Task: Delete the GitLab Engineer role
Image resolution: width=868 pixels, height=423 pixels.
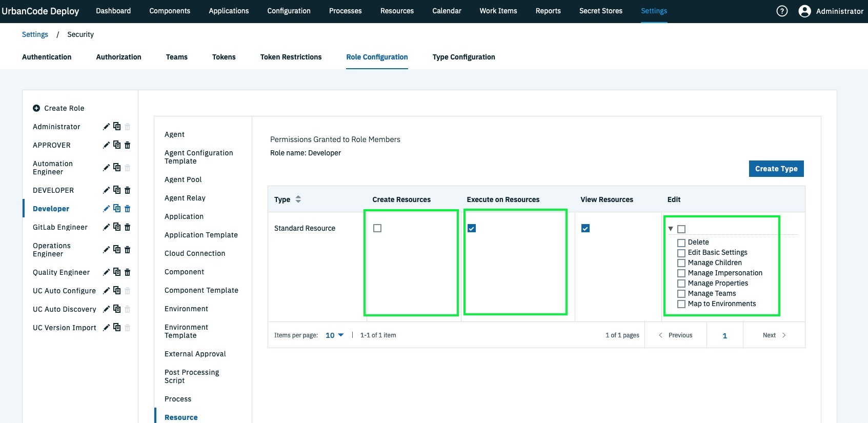Action: [128, 227]
